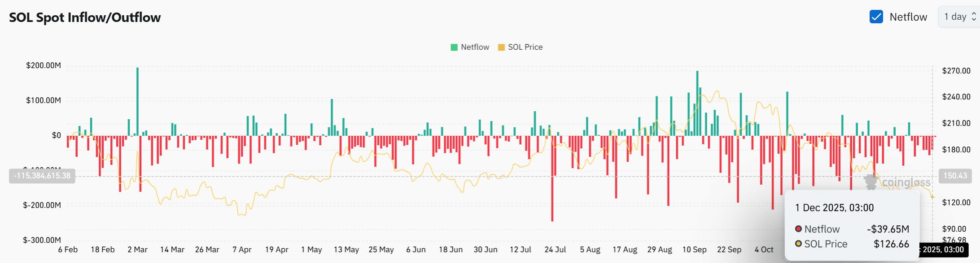Toggle the Netflow checkbox at top right
Viewport: 980px width, 263px height.
tap(876, 17)
